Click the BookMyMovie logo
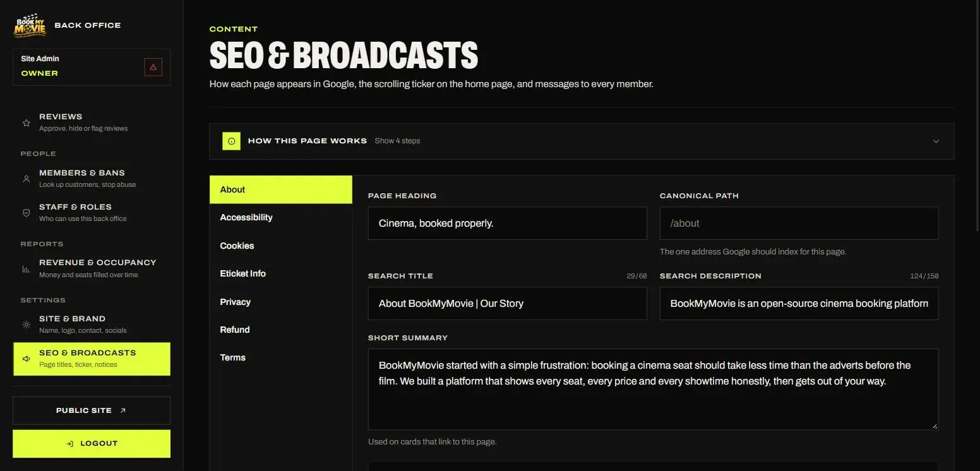The image size is (980, 471). 30,25
